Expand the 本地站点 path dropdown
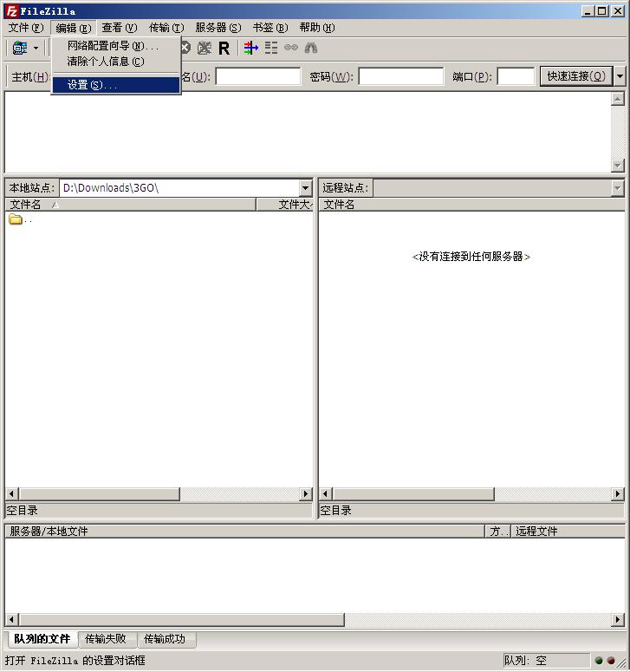Viewport: 630px width, 672px height. (305, 187)
